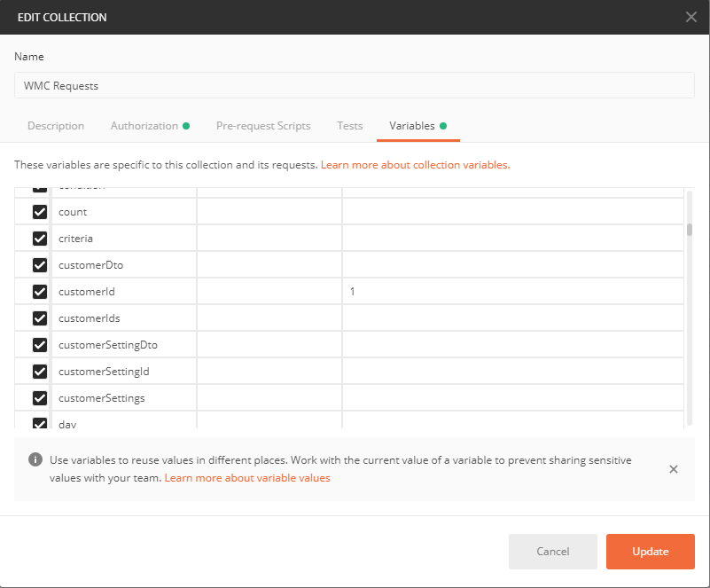Toggle the customerSettings checkbox
The height and width of the screenshot is (588, 710).
(x=40, y=398)
